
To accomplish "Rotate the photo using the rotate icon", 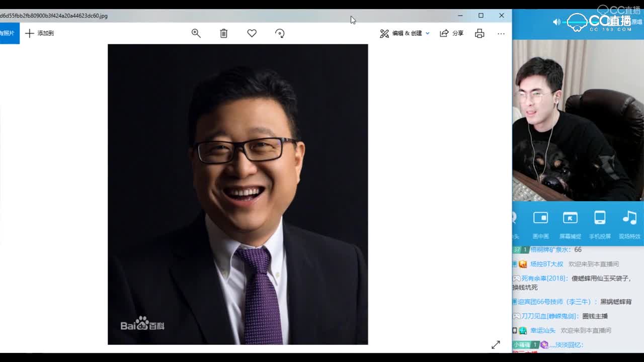I will (279, 33).
